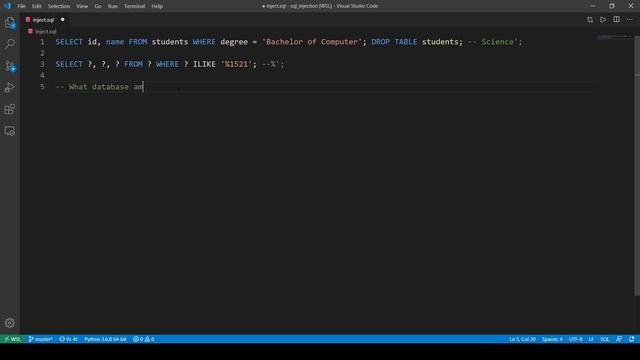Viewport: 640px width, 360px height.
Task: Minimize the VS Code window
Action: click(x=592, y=6)
